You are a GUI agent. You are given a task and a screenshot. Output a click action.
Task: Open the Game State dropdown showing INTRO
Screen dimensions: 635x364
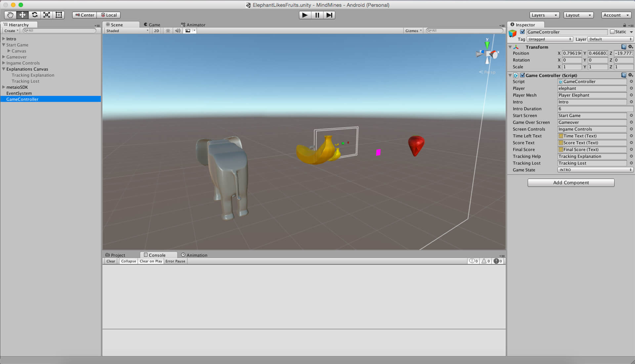(x=594, y=170)
